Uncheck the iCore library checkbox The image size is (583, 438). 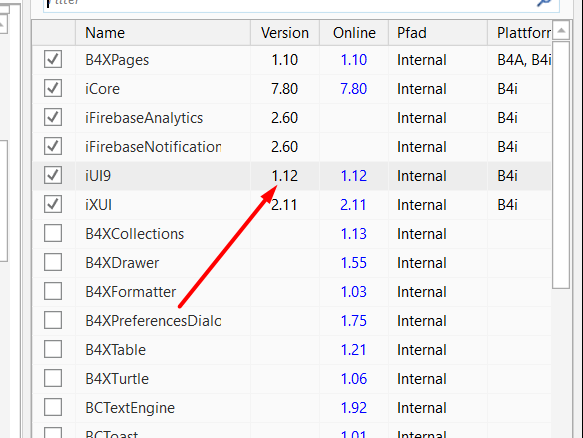click(x=53, y=88)
